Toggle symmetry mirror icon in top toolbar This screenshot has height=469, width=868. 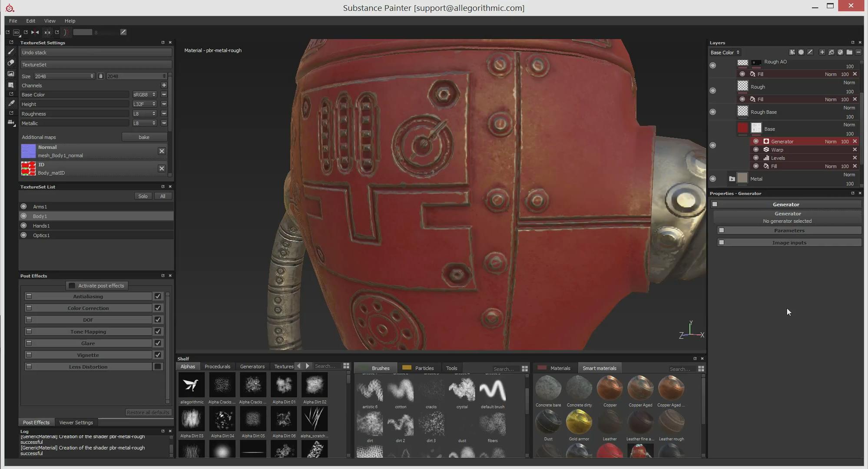pyautogui.click(x=35, y=32)
